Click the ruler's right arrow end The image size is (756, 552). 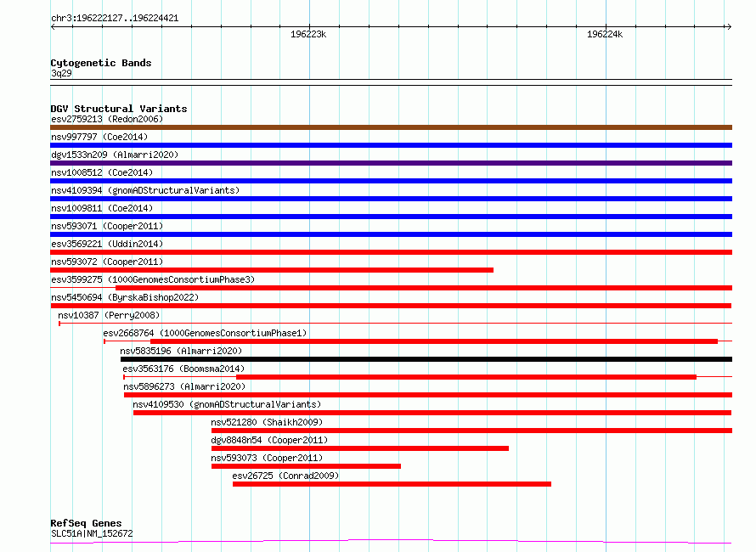(729, 26)
